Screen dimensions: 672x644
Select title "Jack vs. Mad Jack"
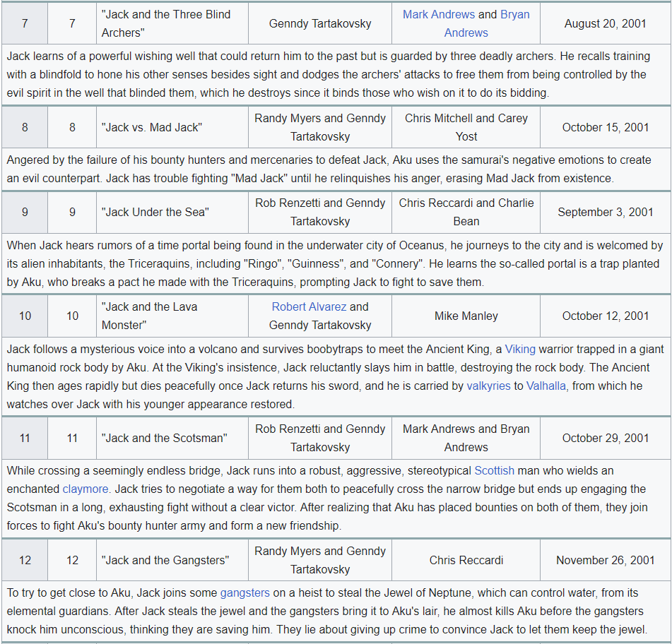coord(152,127)
